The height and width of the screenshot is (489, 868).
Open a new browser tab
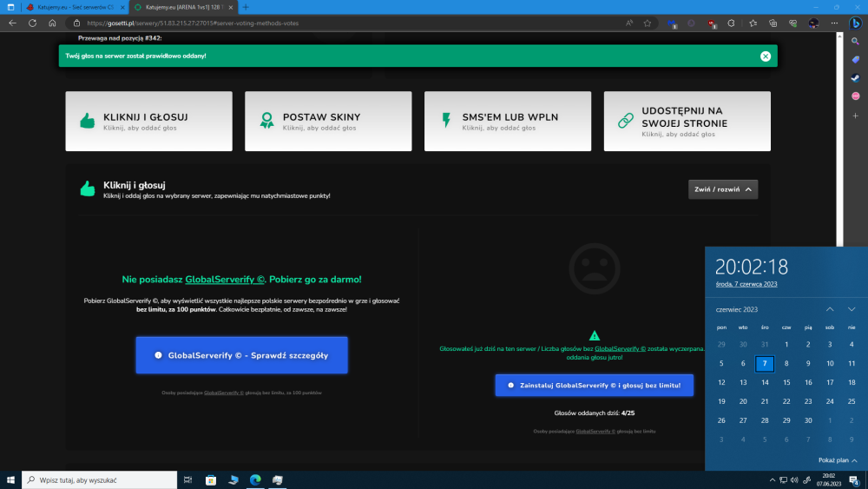(x=246, y=7)
